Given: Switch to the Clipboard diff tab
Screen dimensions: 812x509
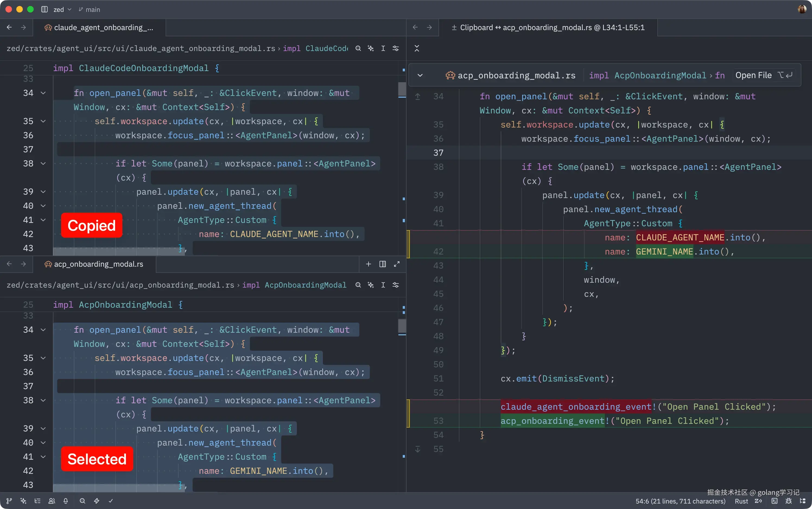Looking at the screenshot, I should click(x=548, y=28).
